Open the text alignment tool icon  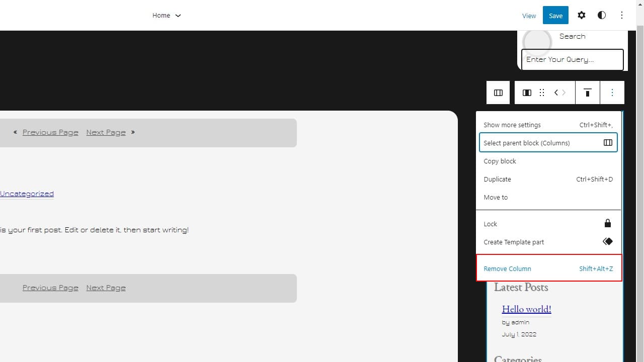tap(588, 93)
